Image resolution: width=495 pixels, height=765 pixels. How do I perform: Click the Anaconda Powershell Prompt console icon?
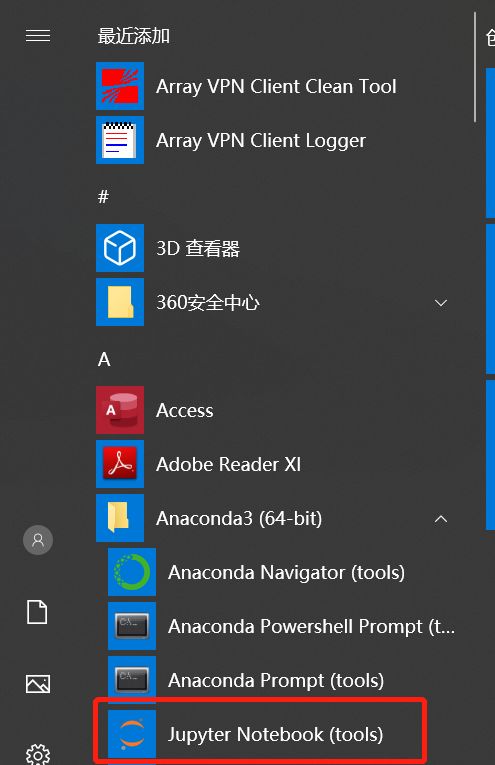click(132, 626)
